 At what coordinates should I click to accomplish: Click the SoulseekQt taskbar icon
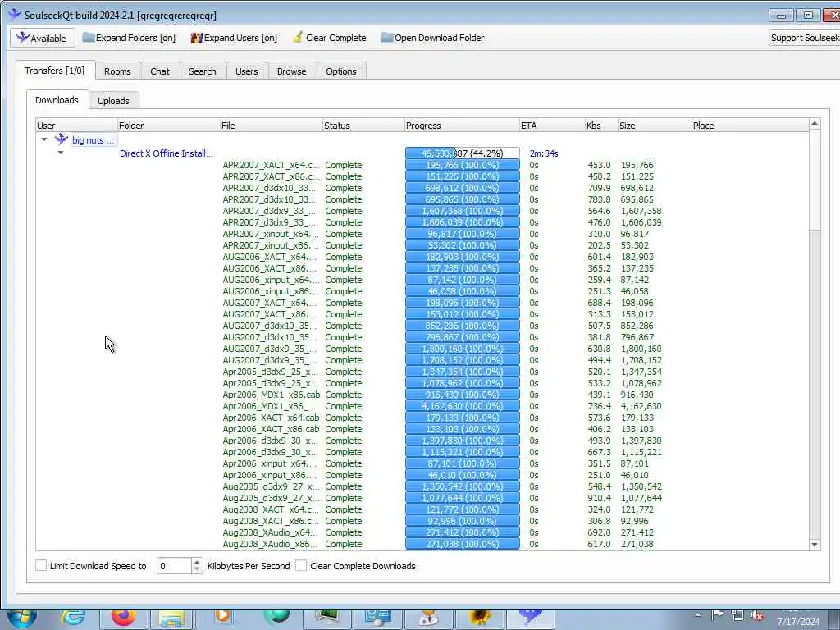[x=531, y=618]
